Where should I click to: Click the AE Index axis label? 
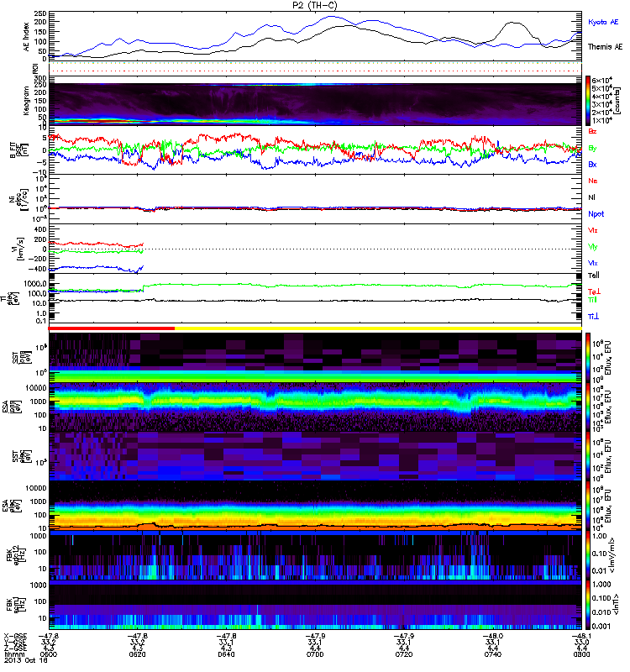pyautogui.click(x=27, y=37)
